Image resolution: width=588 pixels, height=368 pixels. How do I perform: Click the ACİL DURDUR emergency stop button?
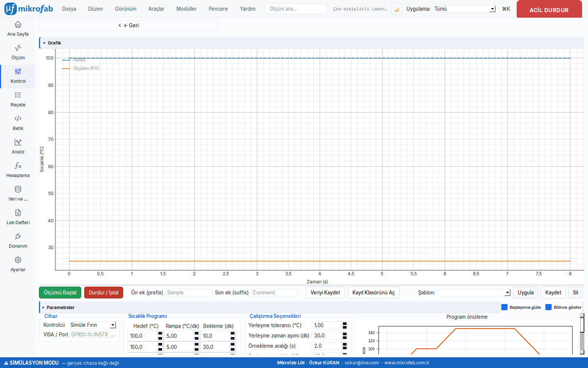tap(549, 9)
